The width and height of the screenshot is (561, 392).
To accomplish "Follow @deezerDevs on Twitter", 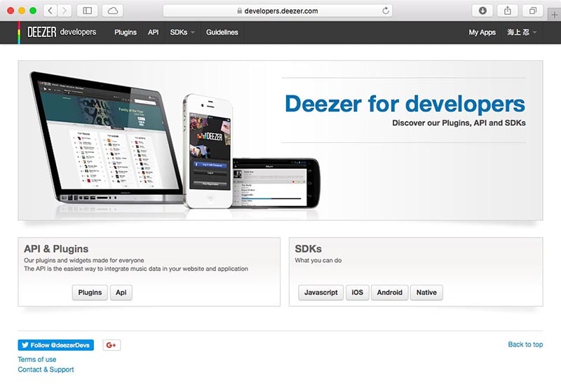I will click(x=56, y=345).
